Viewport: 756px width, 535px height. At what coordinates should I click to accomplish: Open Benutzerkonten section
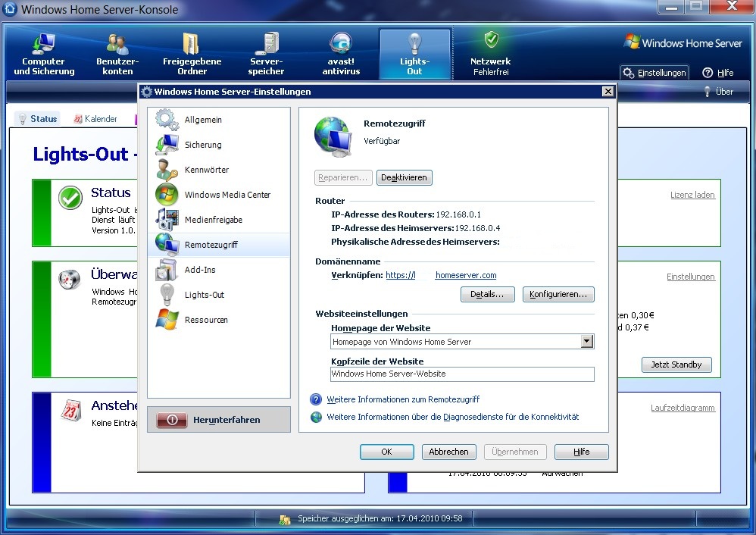point(117,54)
